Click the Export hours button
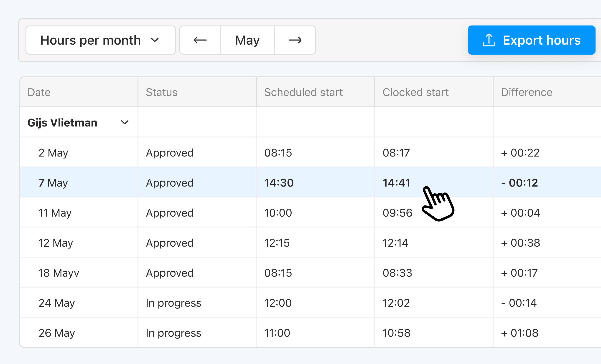Screen dimensions: 601x364 click(x=532, y=40)
